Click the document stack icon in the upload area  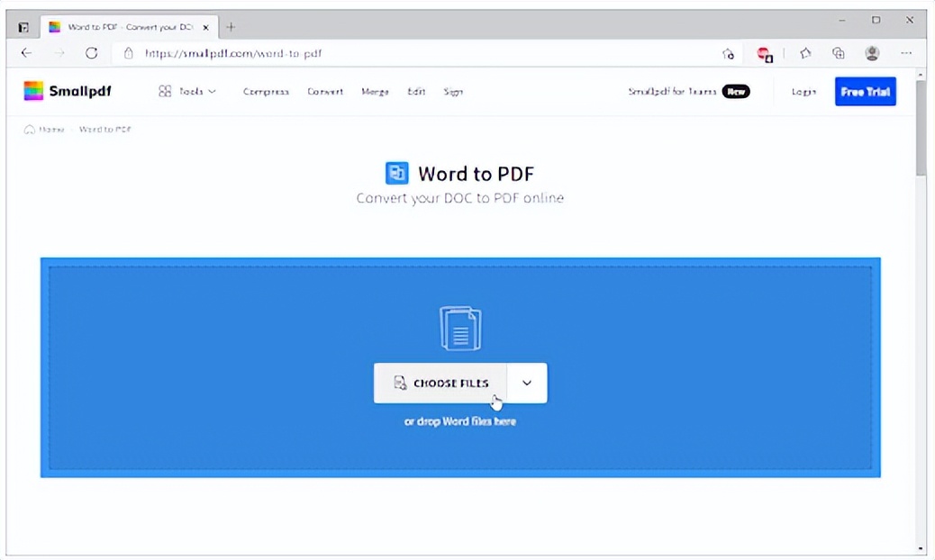click(x=460, y=327)
